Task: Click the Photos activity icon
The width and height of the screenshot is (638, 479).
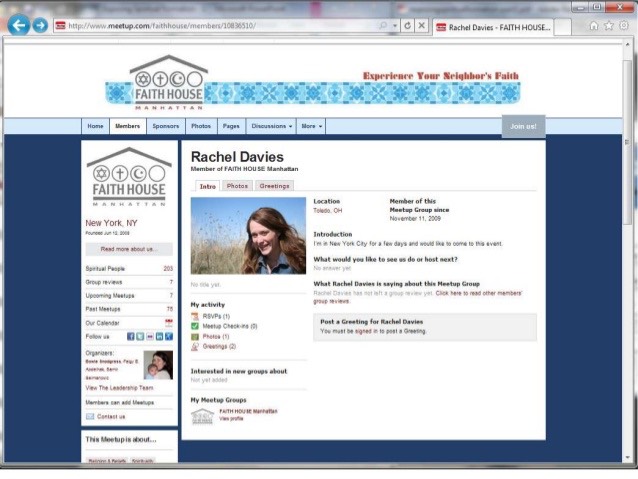Action: pos(195,337)
